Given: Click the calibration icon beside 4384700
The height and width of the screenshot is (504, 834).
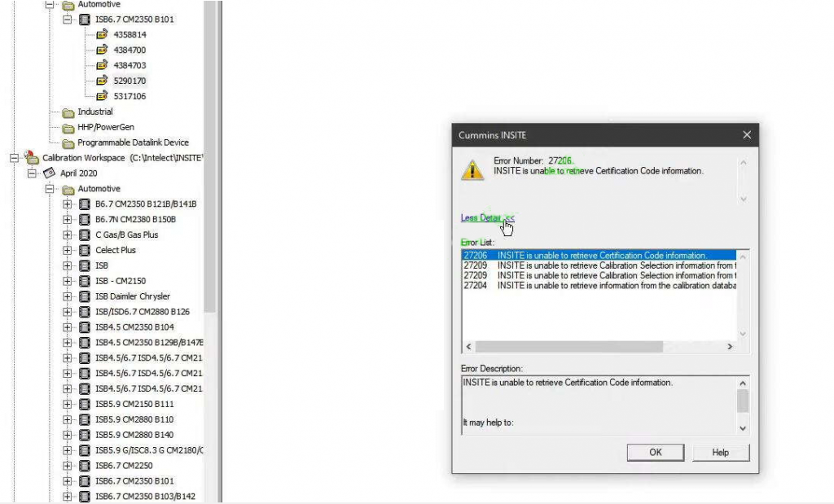Looking at the screenshot, I should click(102, 50).
